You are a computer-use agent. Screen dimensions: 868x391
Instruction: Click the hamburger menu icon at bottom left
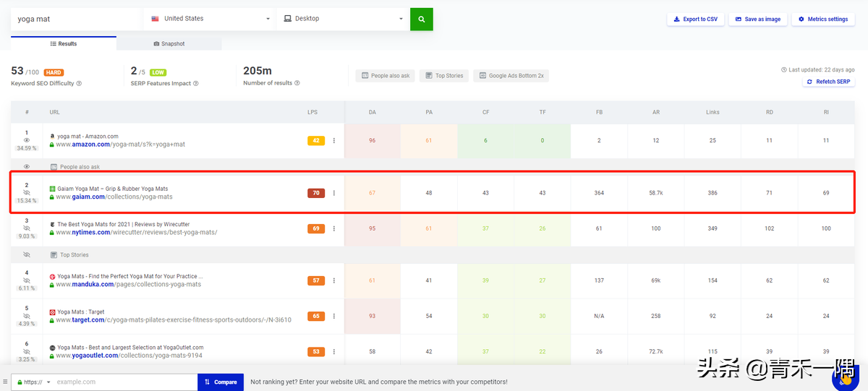coord(5,382)
